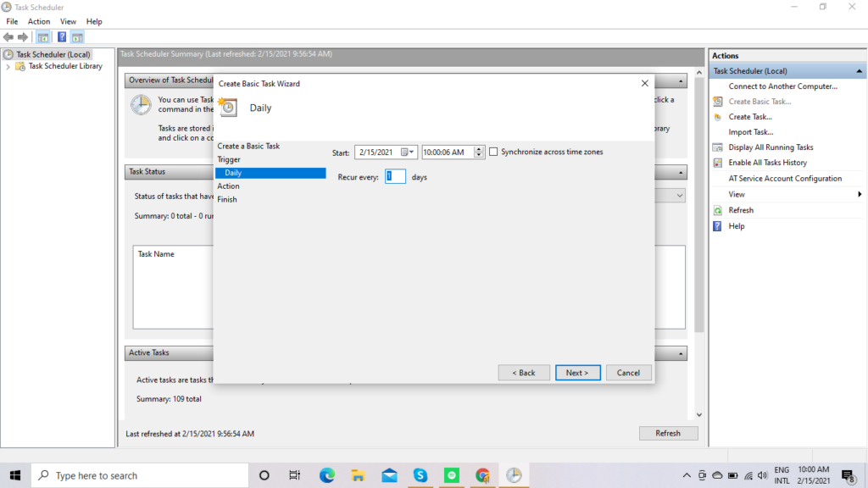The height and width of the screenshot is (488, 868).
Task: Select the Finish step in wizard
Action: click(x=227, y=199)
